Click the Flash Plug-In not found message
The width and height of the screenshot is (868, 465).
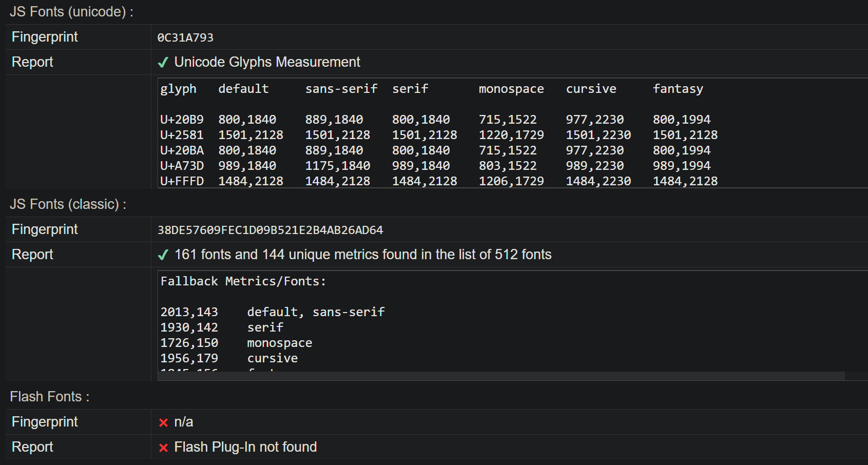245,447
